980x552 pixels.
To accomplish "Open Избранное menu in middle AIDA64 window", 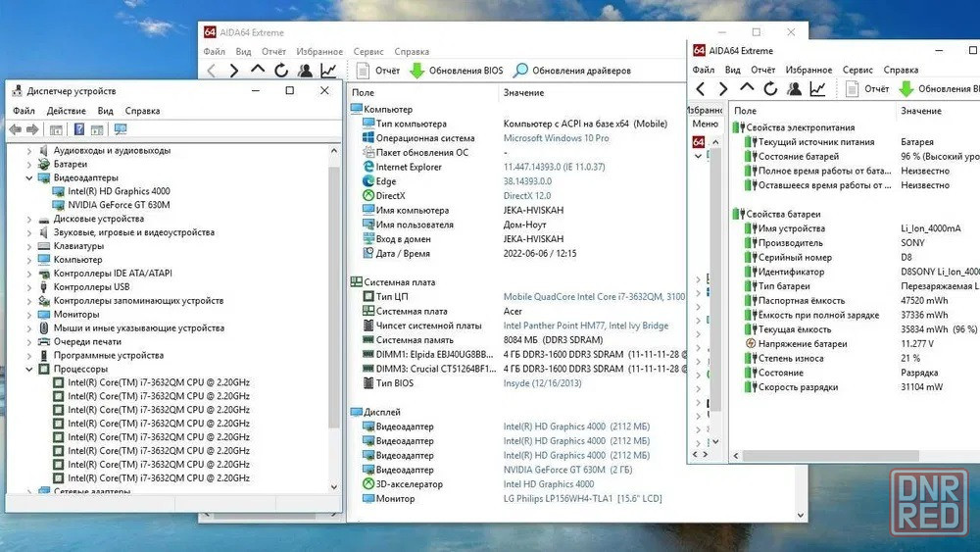I will (319, 51).
